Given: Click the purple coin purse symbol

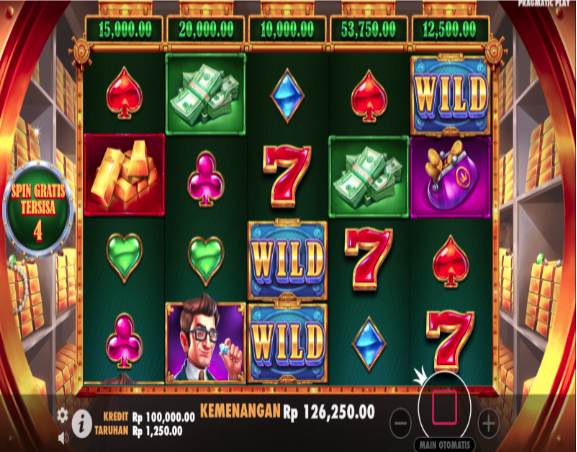Looking at the screenshot, I should [x=450, y=177].
